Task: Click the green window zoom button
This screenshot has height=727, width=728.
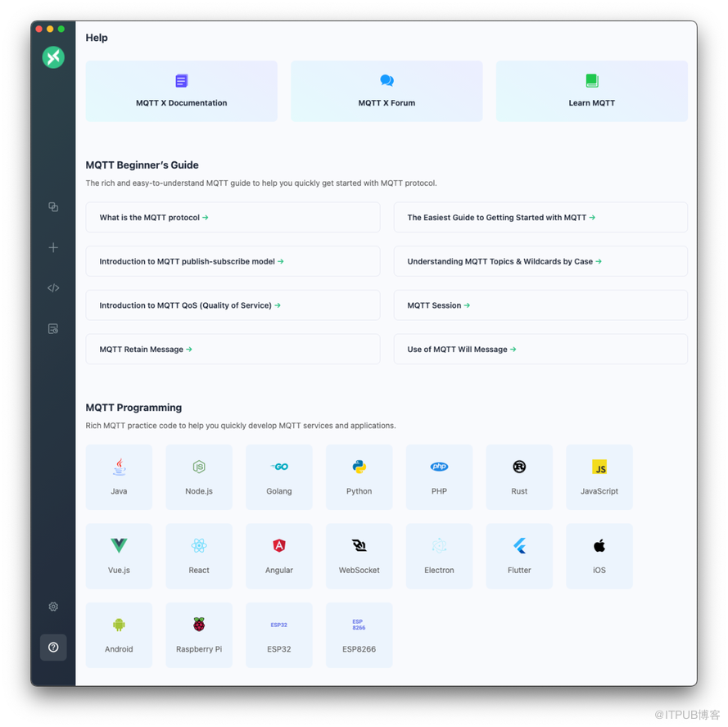Action: [x=61, y=29]
